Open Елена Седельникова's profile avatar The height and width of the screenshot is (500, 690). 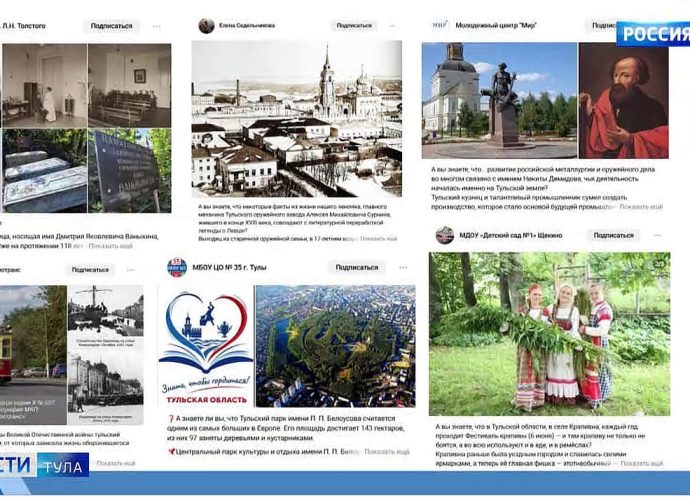click(206, 26)
